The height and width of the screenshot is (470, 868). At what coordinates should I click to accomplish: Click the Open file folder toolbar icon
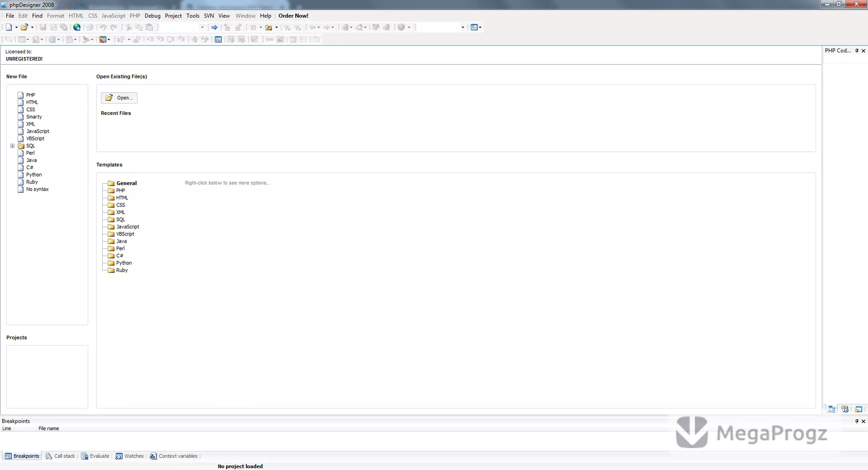tap(24, 27)
